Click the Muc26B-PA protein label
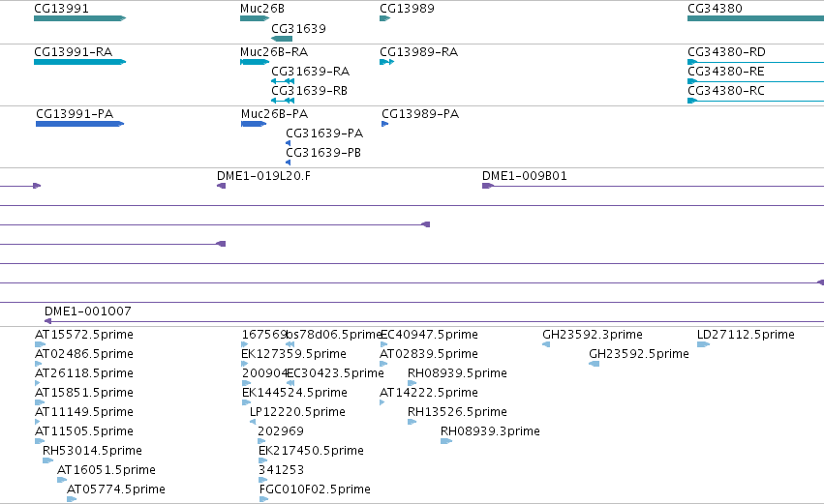The width and height of the screenshot is (824, 504). 274,114
